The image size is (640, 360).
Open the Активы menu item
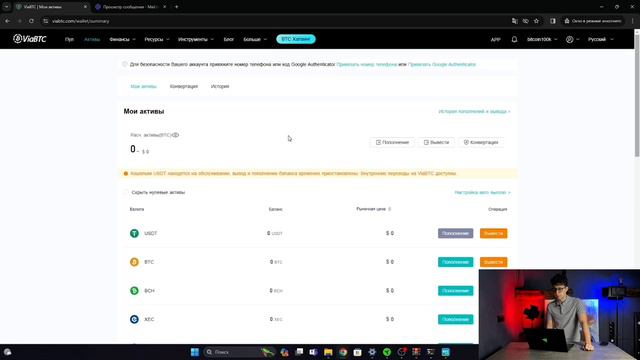tap(92, 40)
